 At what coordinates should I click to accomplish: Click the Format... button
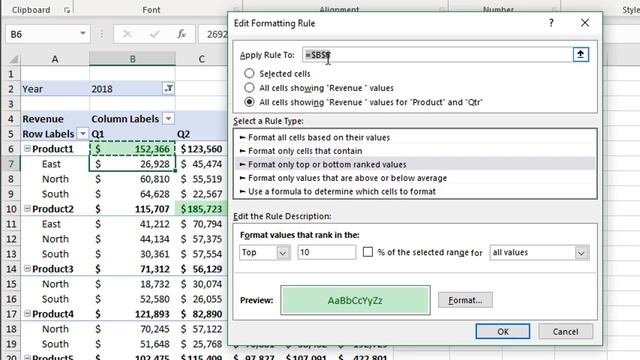click(465, 300)
